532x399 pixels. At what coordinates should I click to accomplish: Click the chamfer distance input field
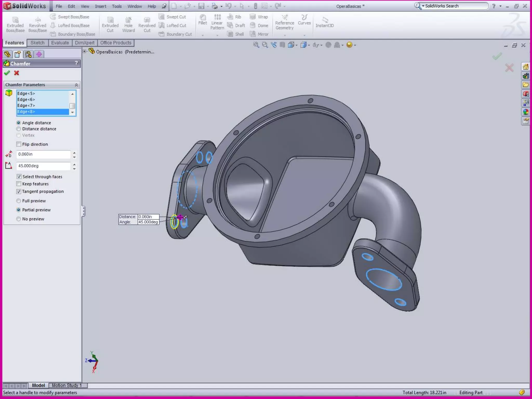(x=43, y=154)
